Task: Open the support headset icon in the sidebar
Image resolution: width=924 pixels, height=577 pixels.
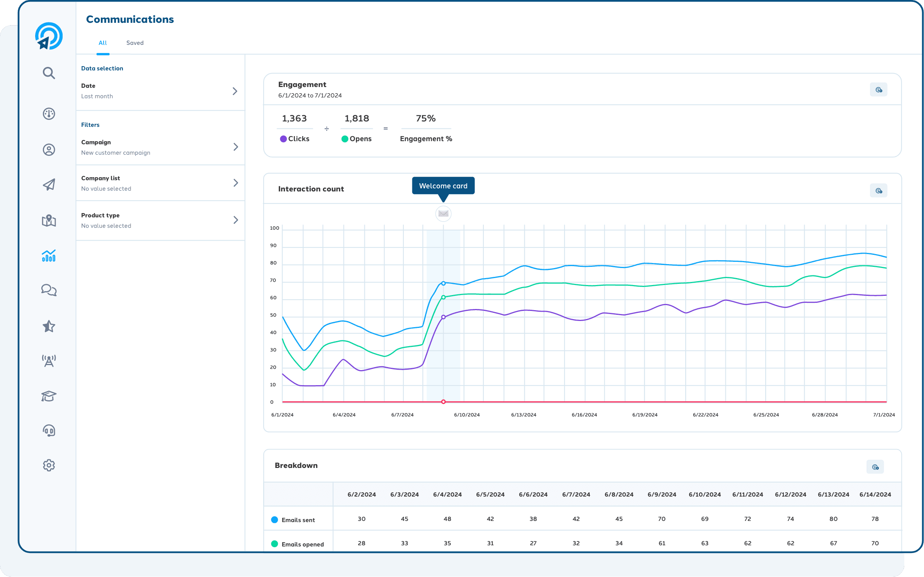Action: click(49, 430)
